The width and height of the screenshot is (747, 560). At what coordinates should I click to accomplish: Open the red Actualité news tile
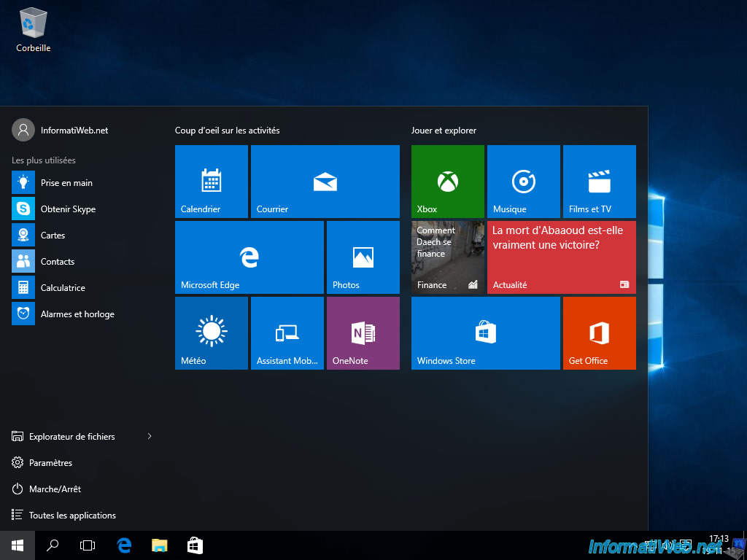(562, 257)
